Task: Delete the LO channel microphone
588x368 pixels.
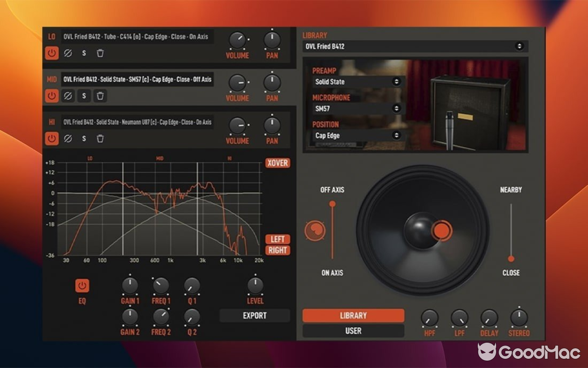Action: tap(100, 53)
